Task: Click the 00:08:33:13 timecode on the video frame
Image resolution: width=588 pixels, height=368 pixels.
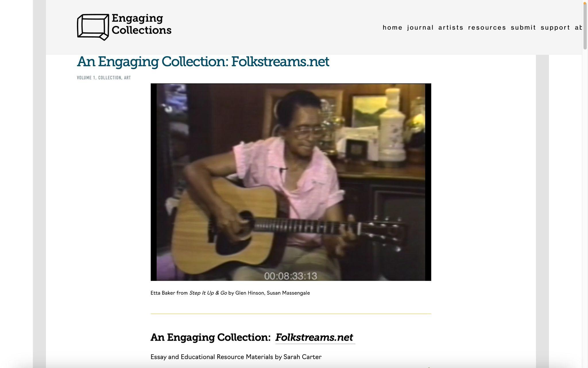Action: [291, 276]
